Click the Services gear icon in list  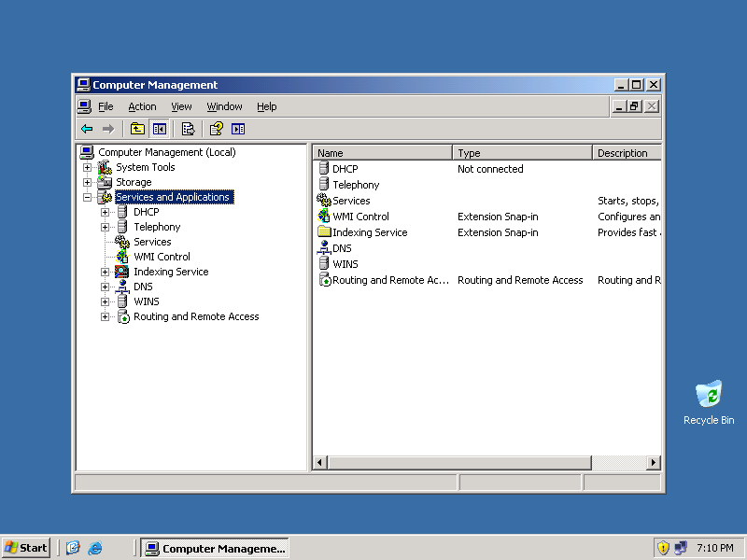click(x=324, y=200)
